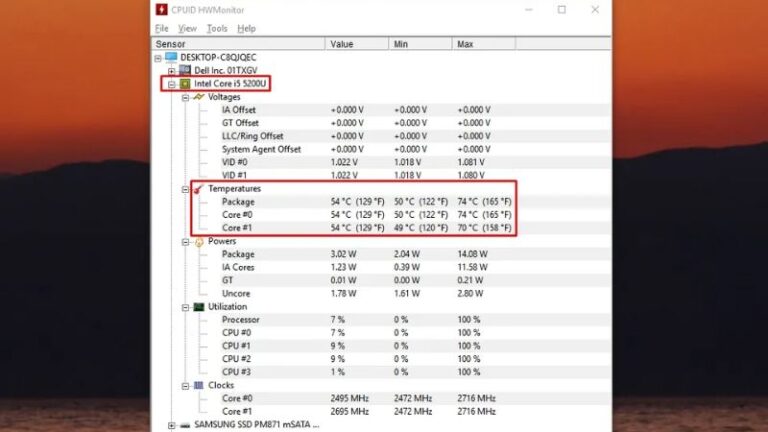This screenshot has width=768, height=432.
Task: Click the Temperatures thermometer icon
Action: (198, 189)
